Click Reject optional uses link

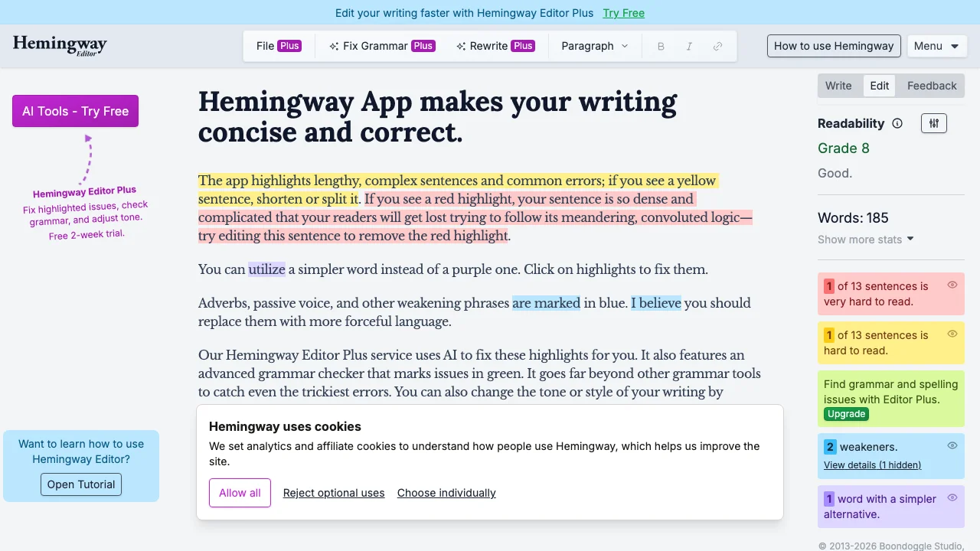[x=334, y=493]
